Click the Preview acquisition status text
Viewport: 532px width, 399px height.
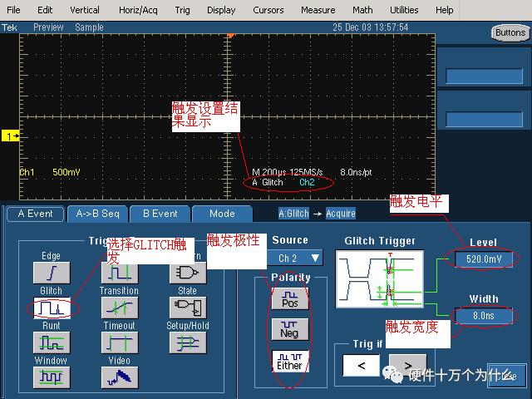point(48,27)
